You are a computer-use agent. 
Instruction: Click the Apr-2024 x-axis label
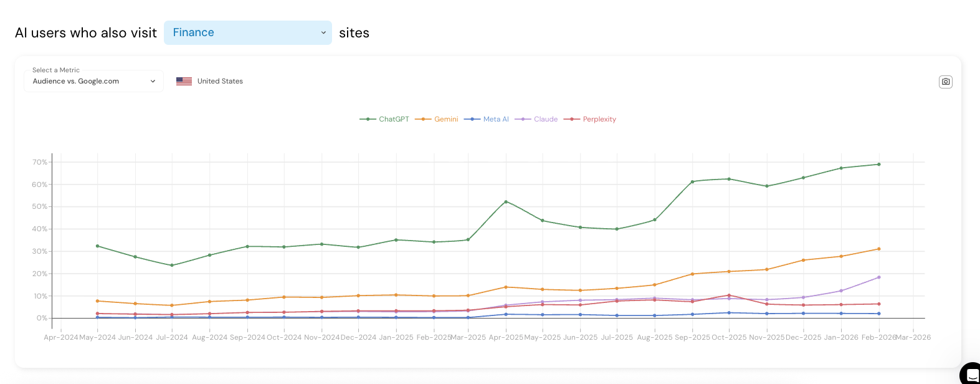point(61,337)
